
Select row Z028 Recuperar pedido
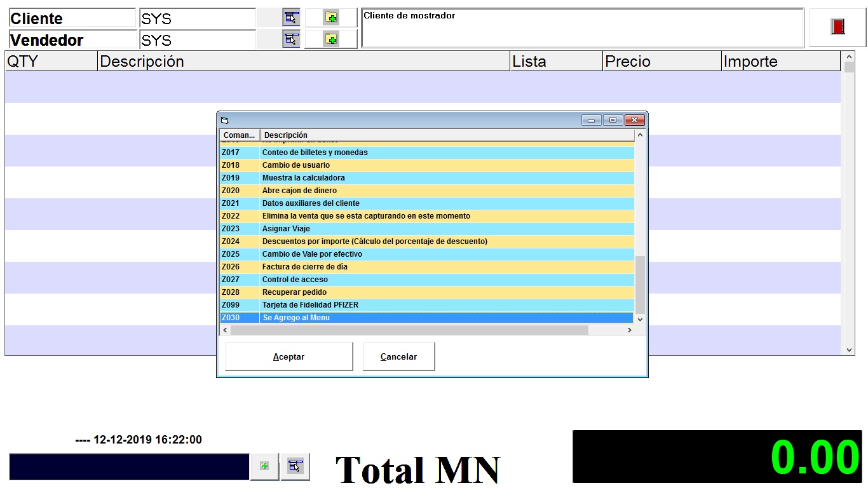click(427, 292)
